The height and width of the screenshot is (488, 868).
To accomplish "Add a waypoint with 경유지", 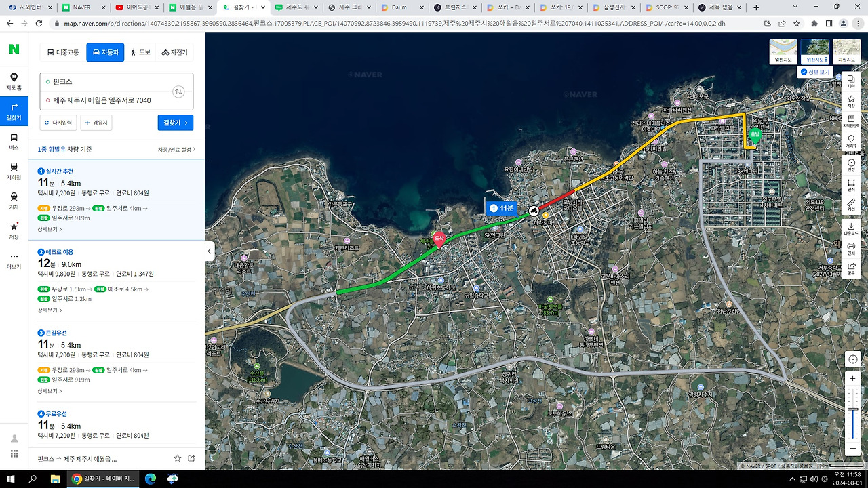I will click(x=96, y=123).
